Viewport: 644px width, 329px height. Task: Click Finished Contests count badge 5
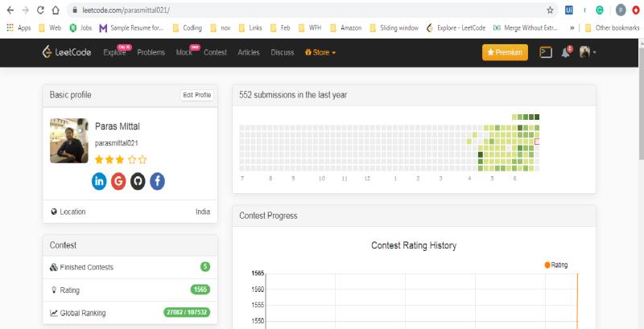[x=205, y=267]
